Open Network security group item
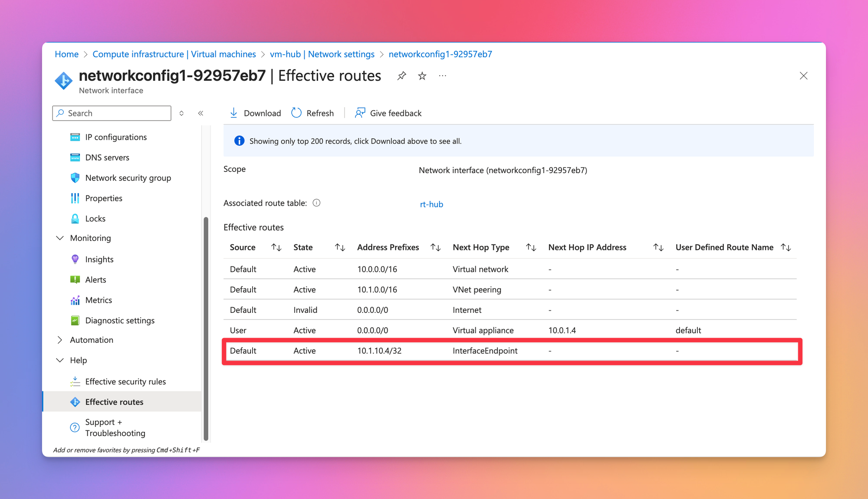Image resolution: width=868 pixels, height=499 pixels. (128, 178)
